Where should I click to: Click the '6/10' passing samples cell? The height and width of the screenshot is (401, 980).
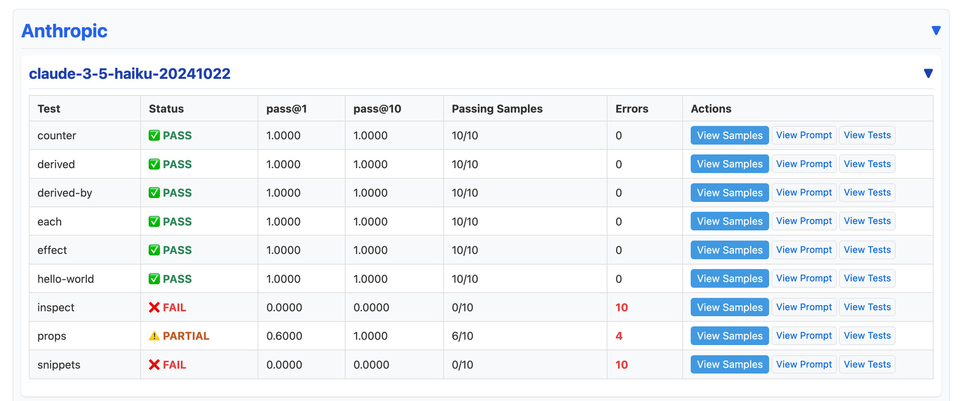click(x=463, y=336)
